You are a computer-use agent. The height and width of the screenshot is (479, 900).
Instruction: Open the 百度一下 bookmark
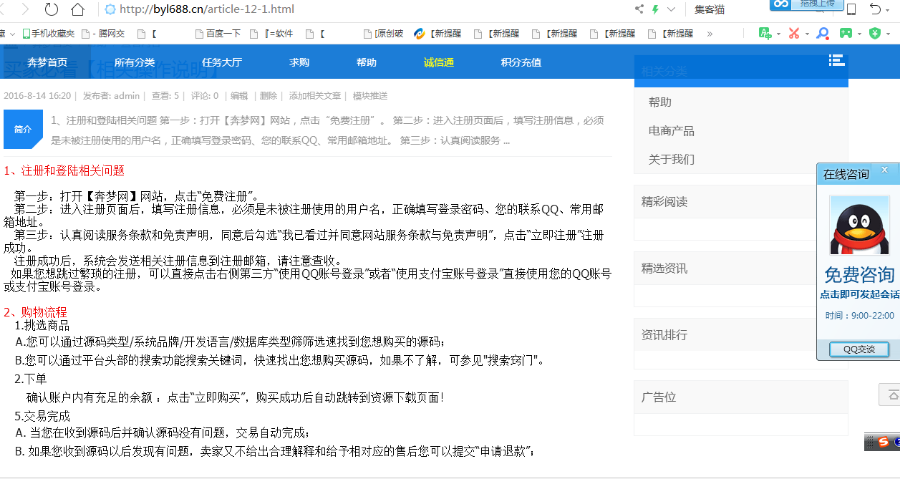(218, 34)
